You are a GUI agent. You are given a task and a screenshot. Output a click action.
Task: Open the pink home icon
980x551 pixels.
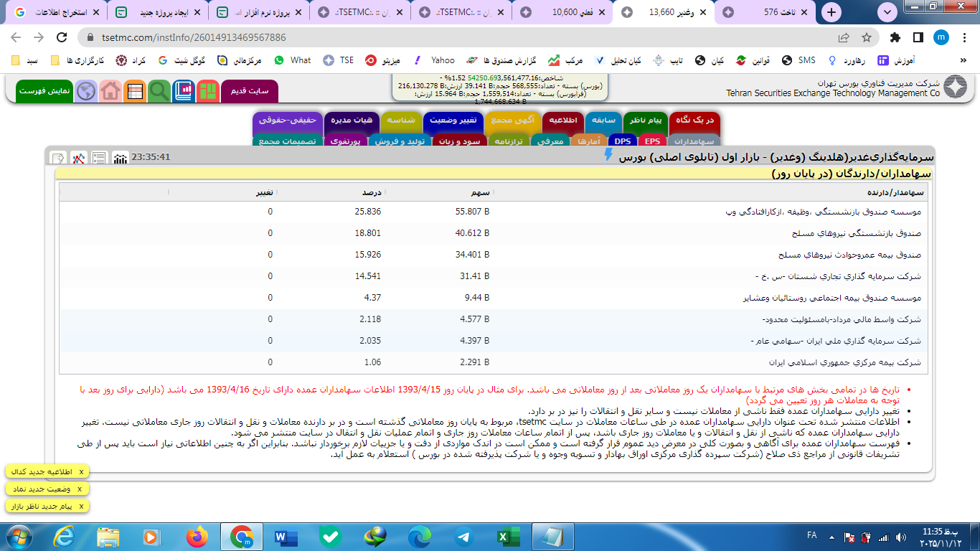(110, 91)
